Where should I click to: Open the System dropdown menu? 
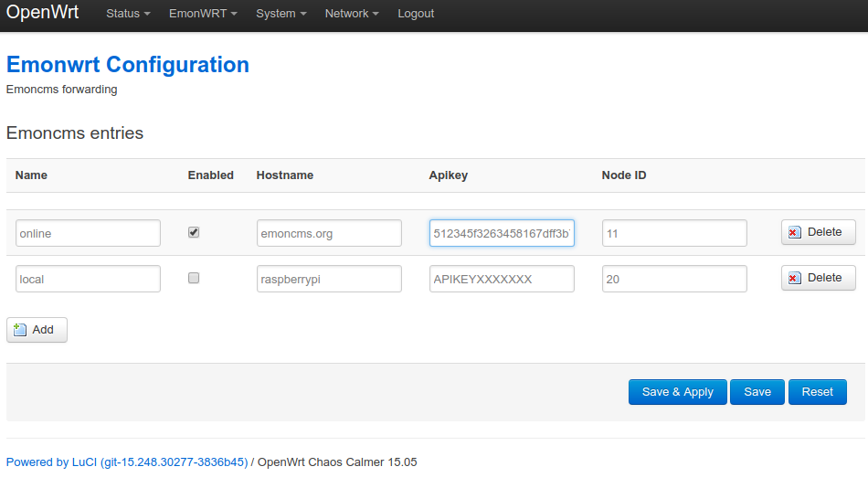281,14
